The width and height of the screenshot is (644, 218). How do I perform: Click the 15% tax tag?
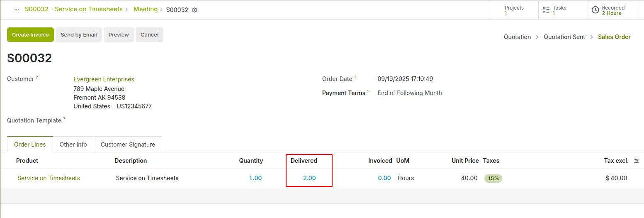[x=493, y=179]
